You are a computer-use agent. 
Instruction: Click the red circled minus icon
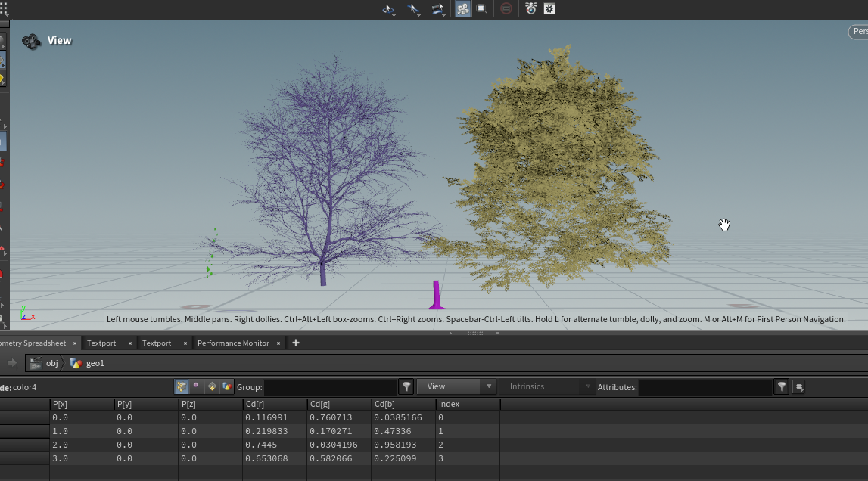pyautogui.click(x=506, y=9)
